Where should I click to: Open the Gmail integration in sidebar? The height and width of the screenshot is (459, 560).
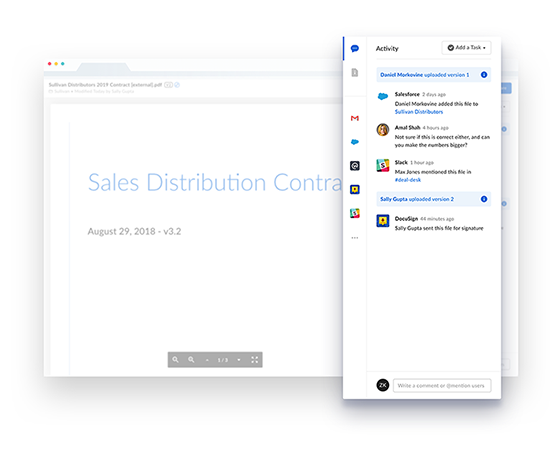(x=355, y=118)
